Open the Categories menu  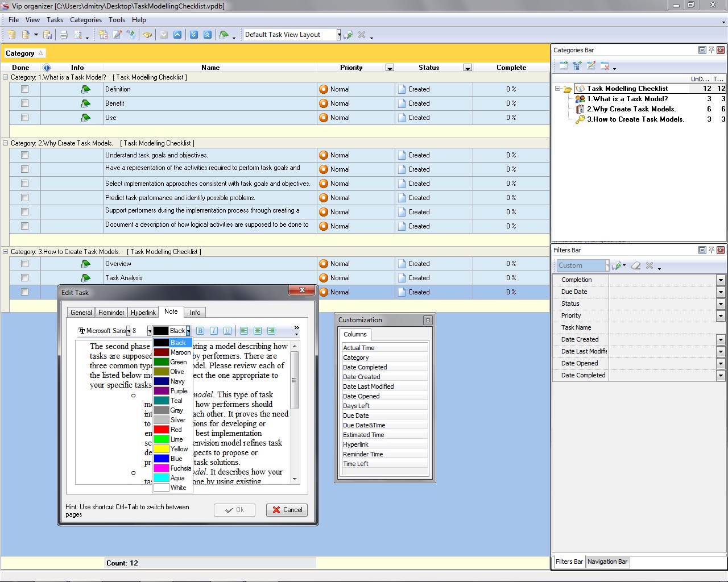[x=86, y=20]
